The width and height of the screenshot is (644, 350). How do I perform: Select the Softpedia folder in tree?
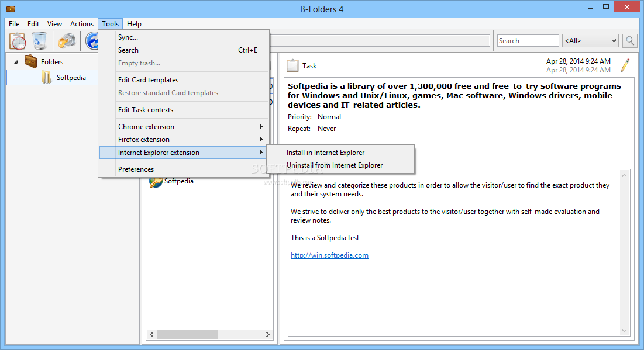tap(71, 78)
